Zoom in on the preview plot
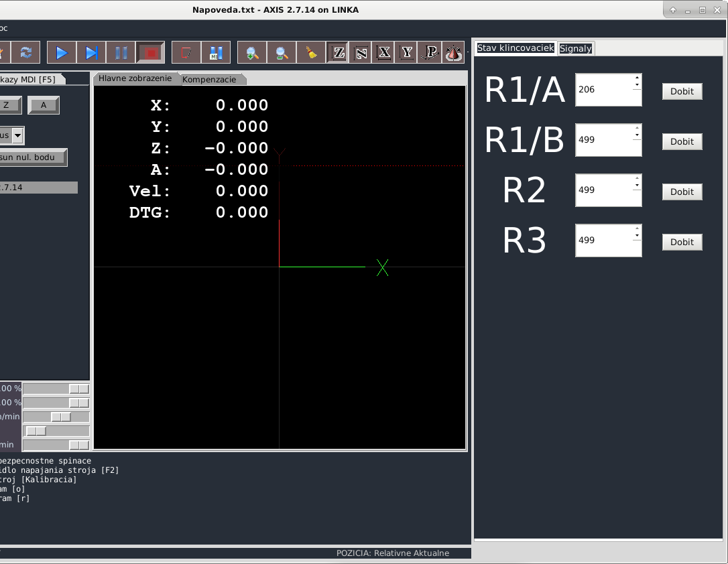728x564 pixels. [252, 52]
